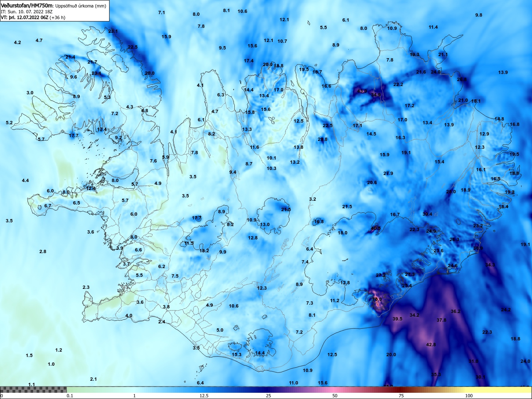Click the 3.2 value in the central highlands
The width and height of the screenshot is (532, 399).
313,199
